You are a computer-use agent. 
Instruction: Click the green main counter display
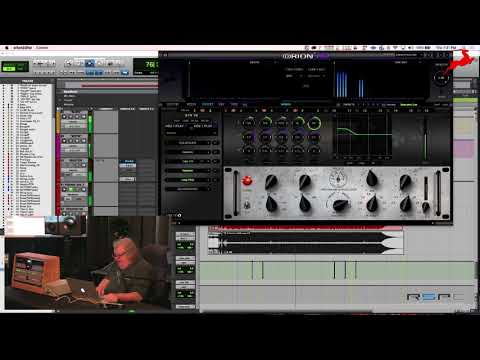click(x=146, y=66)
